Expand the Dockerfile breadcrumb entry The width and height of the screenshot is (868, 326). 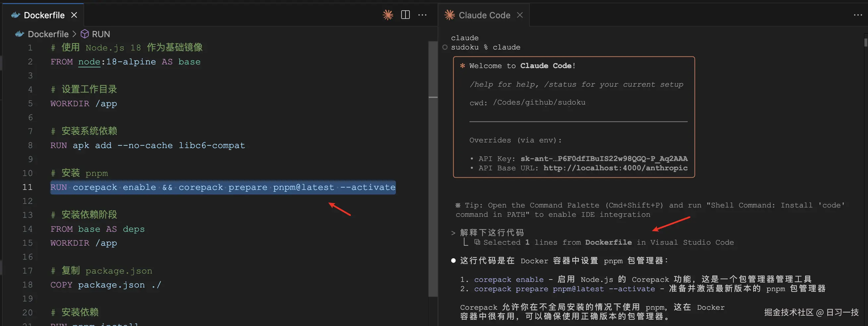point(48,34)
